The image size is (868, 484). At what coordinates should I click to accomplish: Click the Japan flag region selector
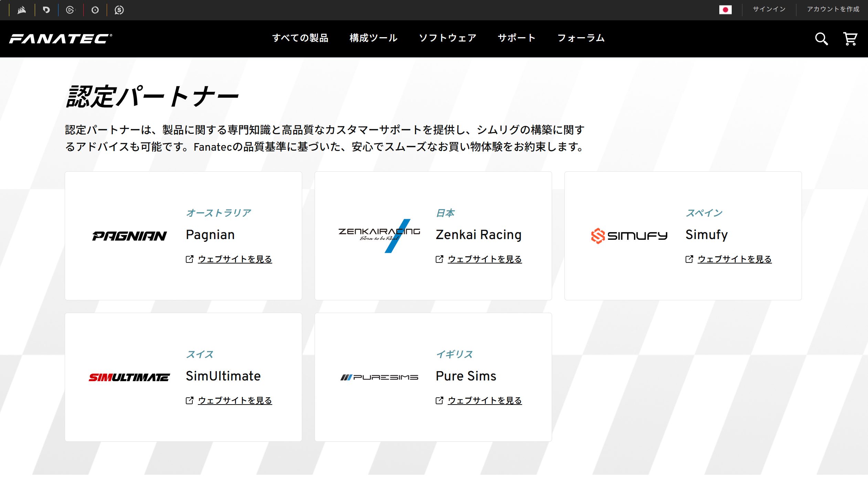(x=725, y=10)
